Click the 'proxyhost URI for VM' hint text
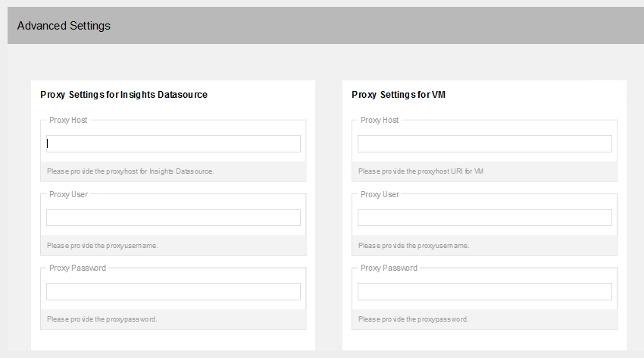 (x=420, y=171)
